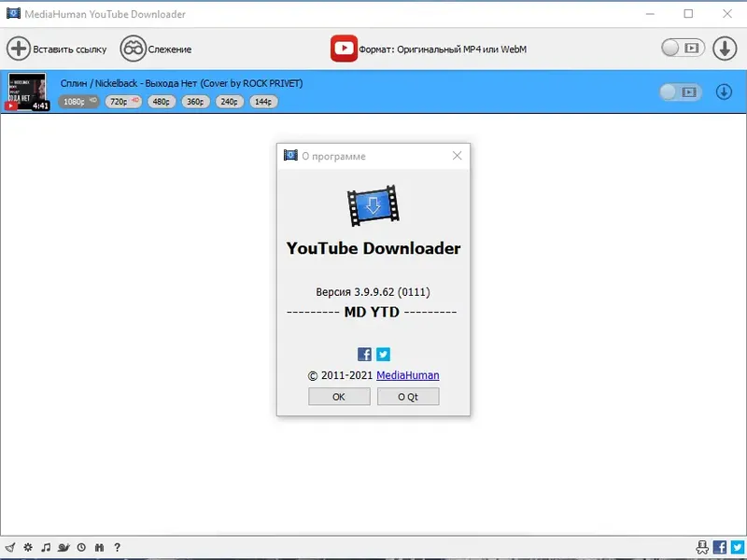Image resolution: width=747 pixels, height=560 pixels.
Task: Open the cleanup broom tool in status bar
Action: [10, 548]
